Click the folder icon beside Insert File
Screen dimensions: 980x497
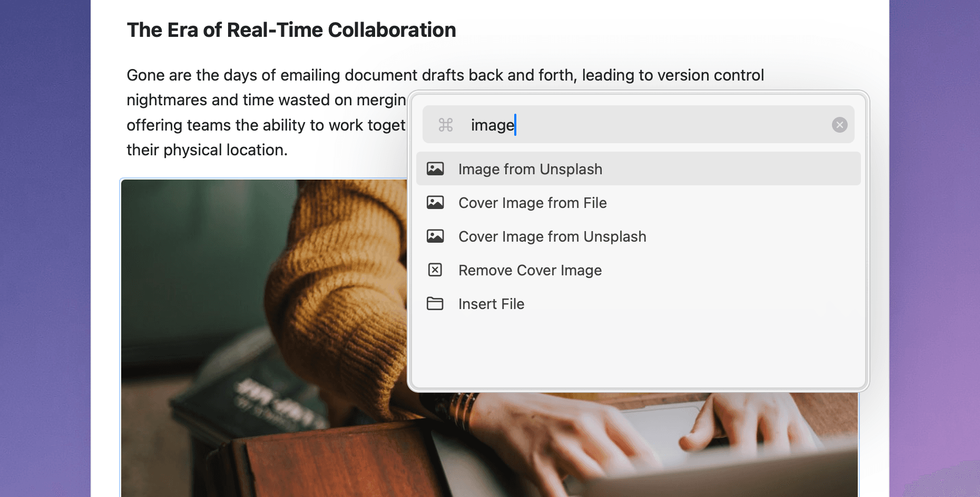pos(435,303)
